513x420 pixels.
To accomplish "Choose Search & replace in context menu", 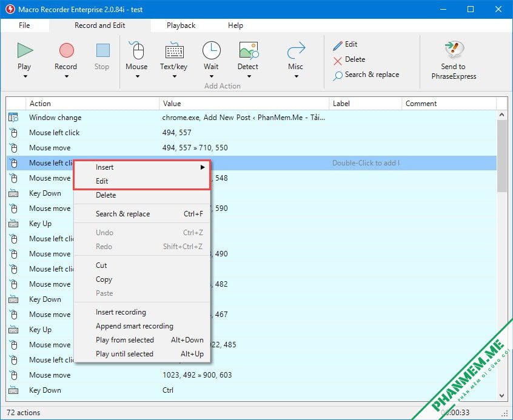I will (x=142, y=213).
